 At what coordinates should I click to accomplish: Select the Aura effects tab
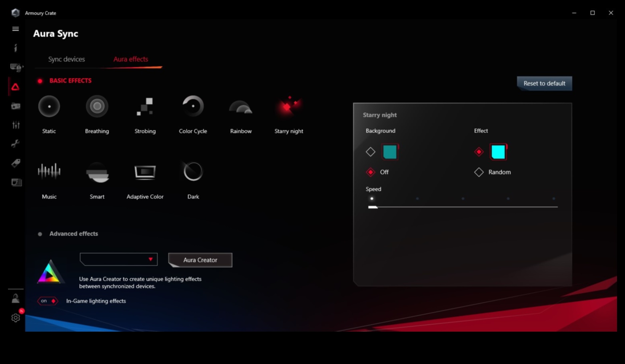pyautogui.click(x=131, y=59)
